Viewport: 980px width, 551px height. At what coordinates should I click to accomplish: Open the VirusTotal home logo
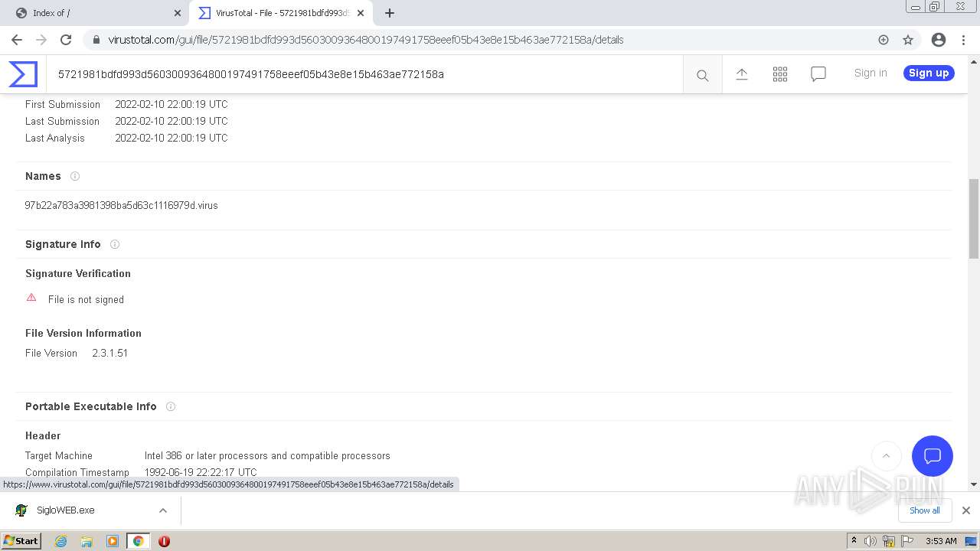point(23,74)
